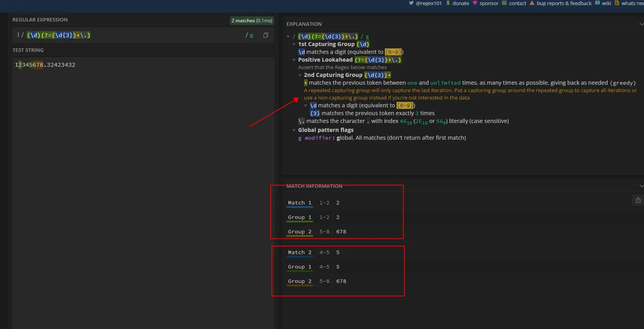Open the bug reports & feedback link
This screenshot has height=329, width=644.
pos(564,3)
